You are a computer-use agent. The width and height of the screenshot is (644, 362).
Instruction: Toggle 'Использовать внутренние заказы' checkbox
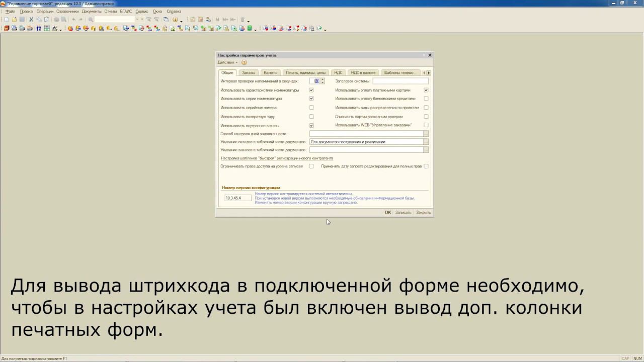pos(311,125)
